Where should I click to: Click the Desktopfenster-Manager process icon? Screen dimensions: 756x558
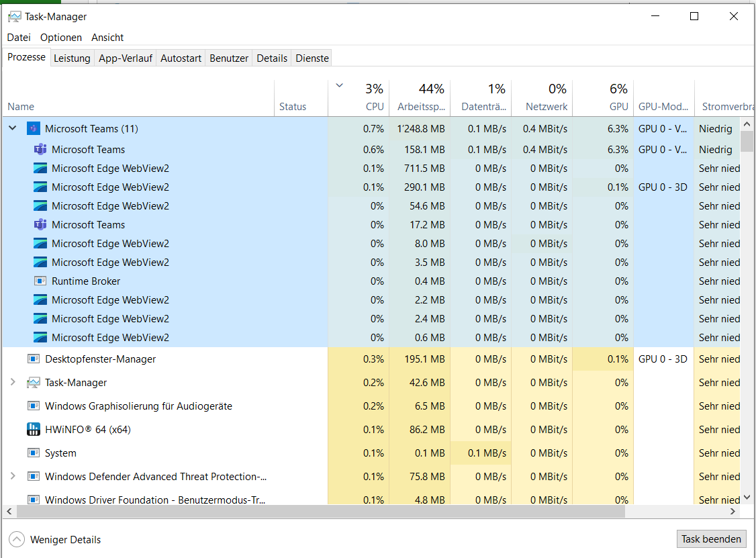(34, 359)
